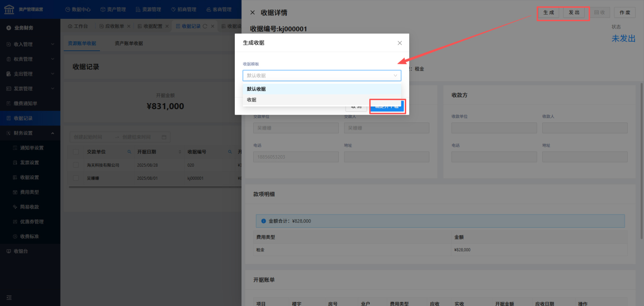The width and height of the screenshot is (644, 306).
Task: Click the 交款单位 field in the drawer
Action: pos(296,128)
